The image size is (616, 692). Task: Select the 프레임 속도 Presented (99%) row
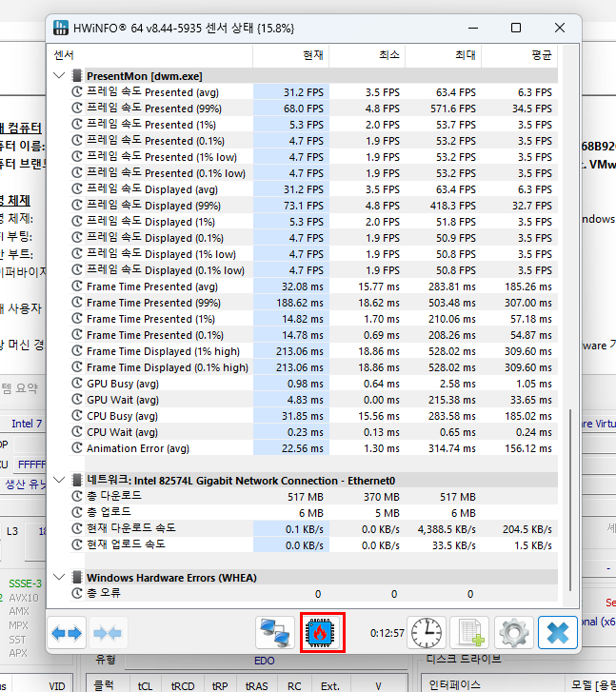tap(313, 109)
